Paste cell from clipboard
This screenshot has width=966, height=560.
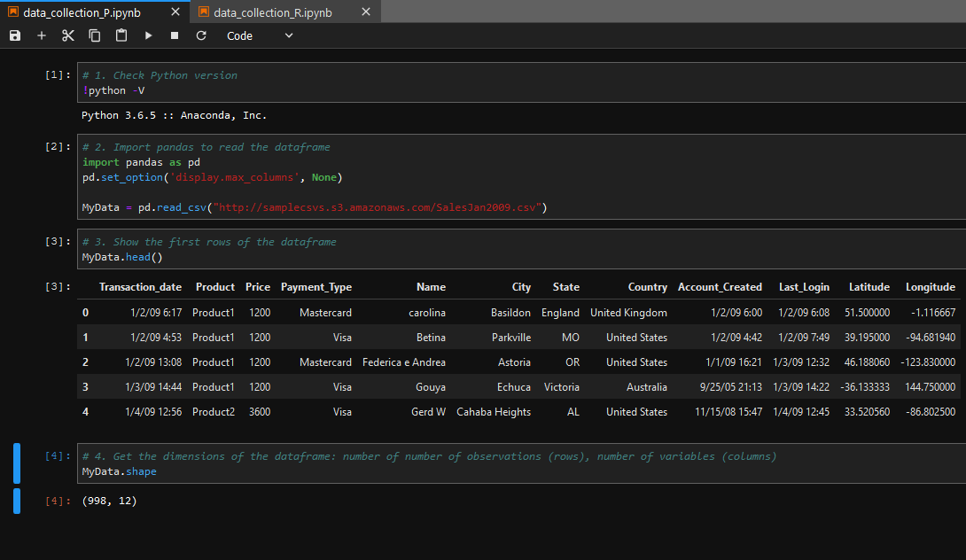click(121, 35)
